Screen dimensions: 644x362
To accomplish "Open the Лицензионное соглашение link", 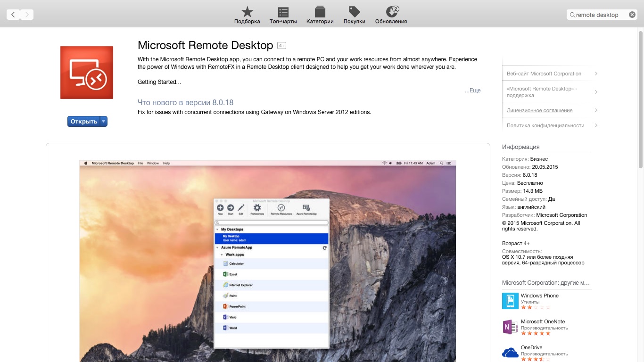I will 540,110.
